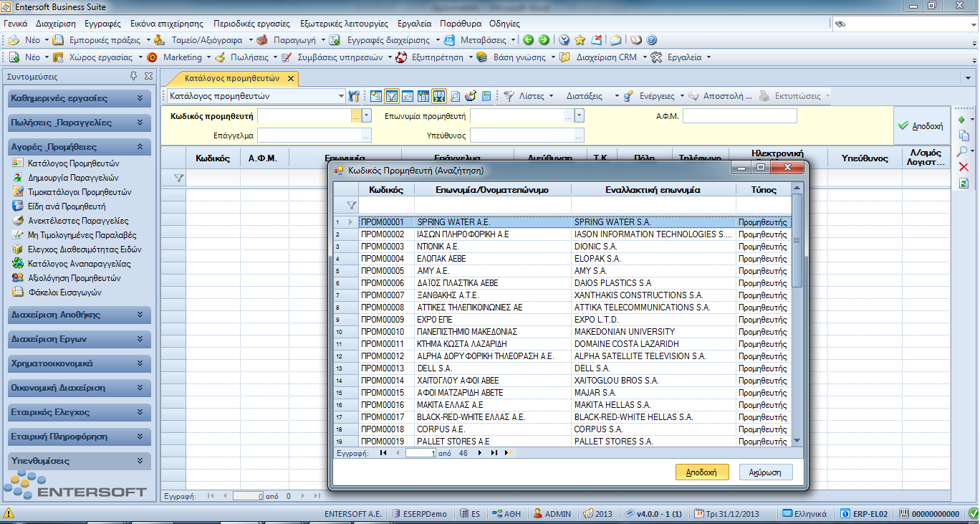Open the favorites star icon
This screenshot has height=524, width=980.
tap(580, 40)
